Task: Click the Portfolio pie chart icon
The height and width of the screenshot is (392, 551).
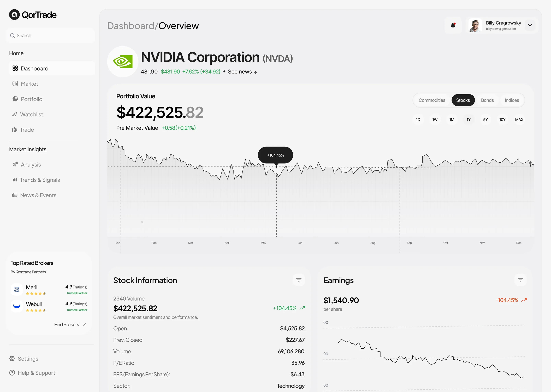Action: coord(15,99)
